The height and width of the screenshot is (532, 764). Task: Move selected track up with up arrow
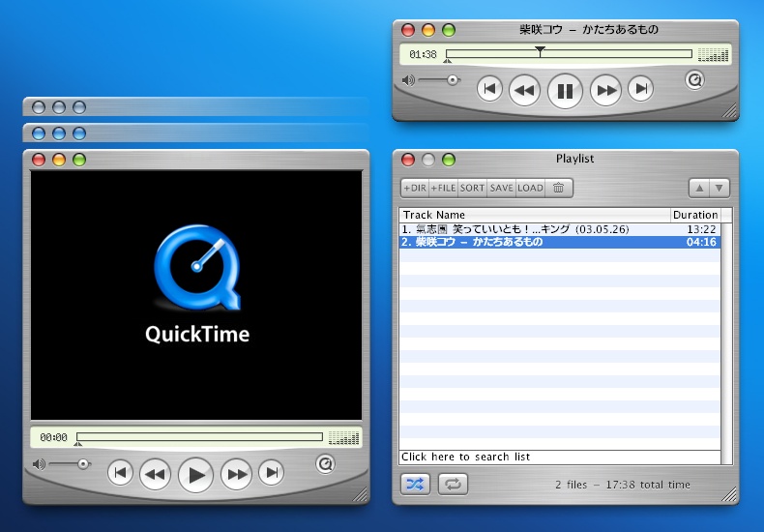699,188
